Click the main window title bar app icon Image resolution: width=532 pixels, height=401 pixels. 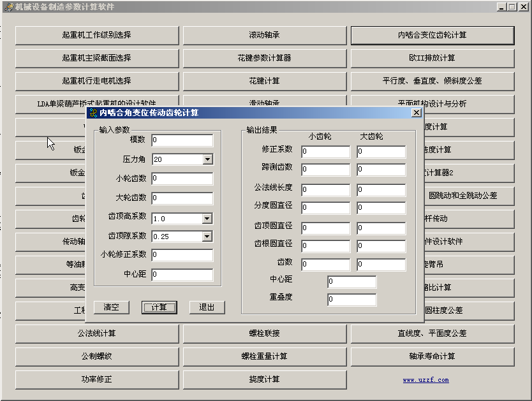(8, 7)
